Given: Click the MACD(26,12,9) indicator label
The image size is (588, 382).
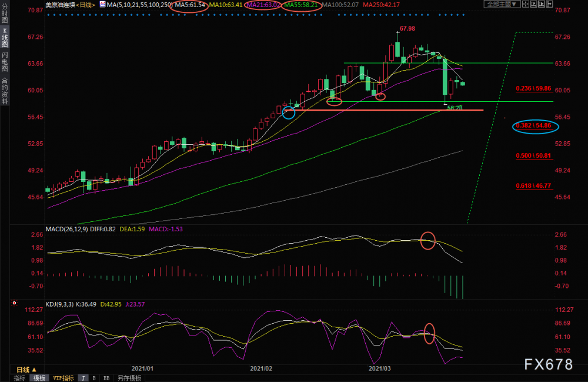Looking at the screenshot, I should 67,229.
